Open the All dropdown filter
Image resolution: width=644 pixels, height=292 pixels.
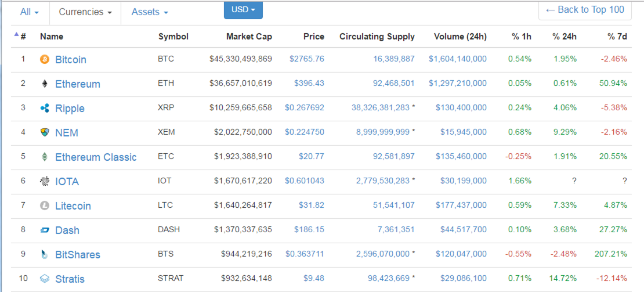click(30, 12)
